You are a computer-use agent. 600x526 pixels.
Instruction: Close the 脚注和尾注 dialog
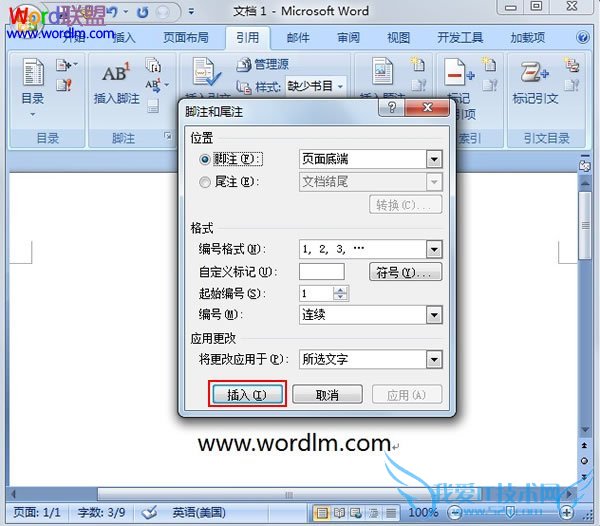[x=427, y=107]
